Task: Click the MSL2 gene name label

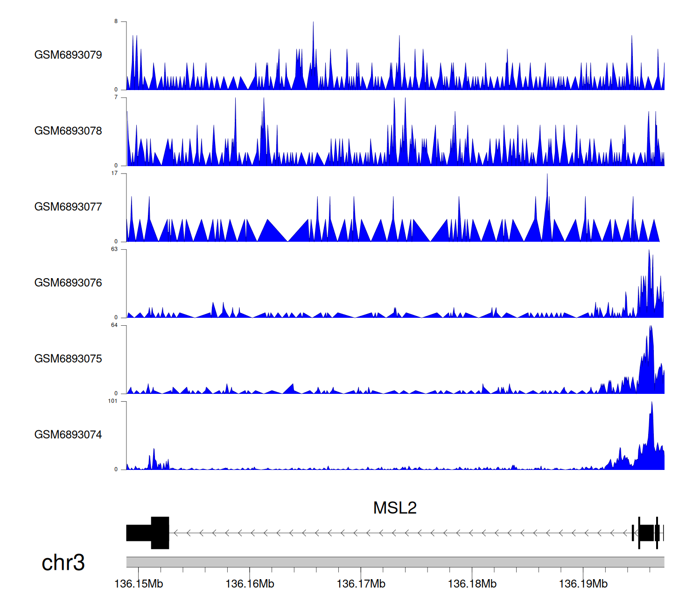Action: [x=395, y=508]
